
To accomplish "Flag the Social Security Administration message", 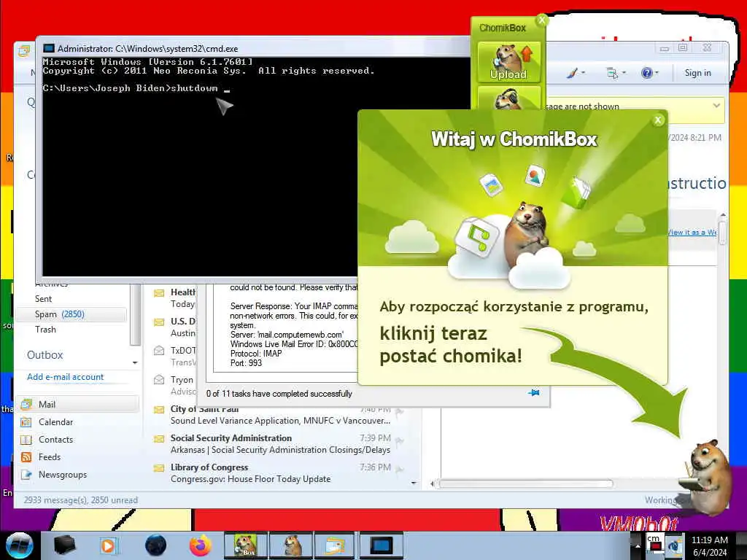I will (x=400, y=441).
